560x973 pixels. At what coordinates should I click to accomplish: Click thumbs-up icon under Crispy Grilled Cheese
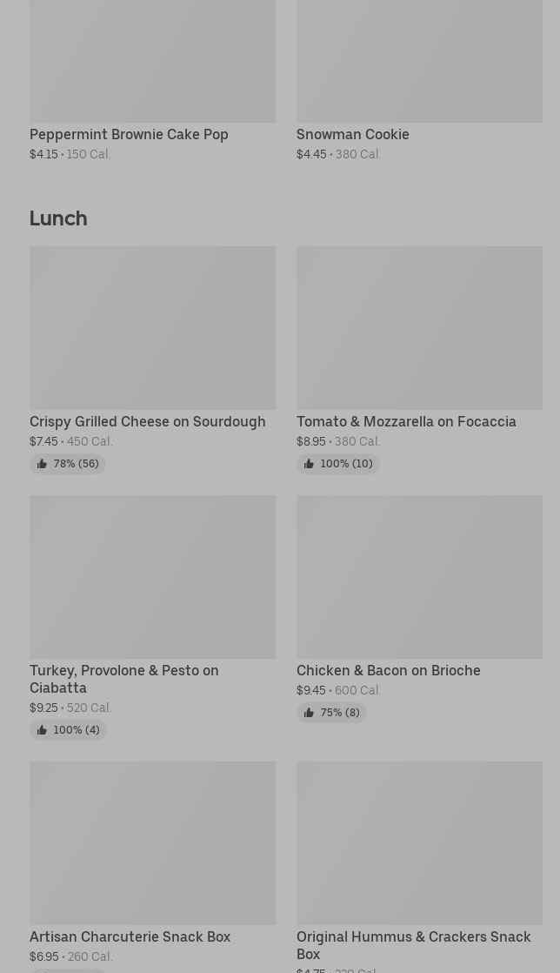coord(42,464)
